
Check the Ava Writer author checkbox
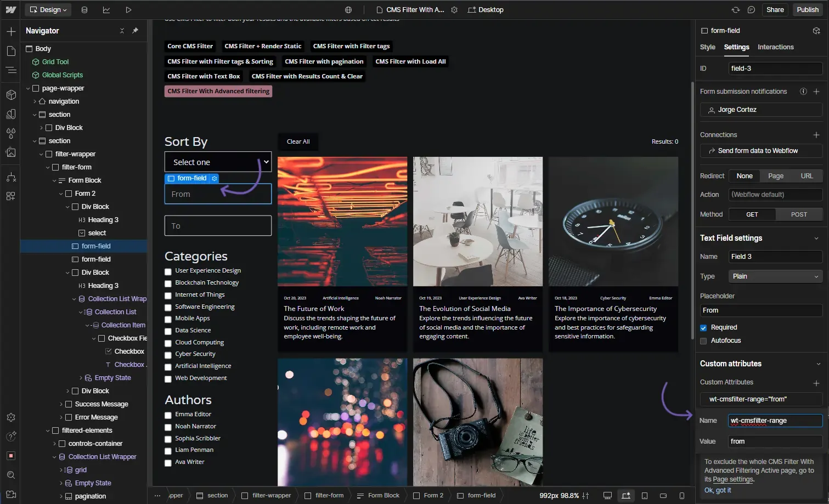(x=168, y=463)
